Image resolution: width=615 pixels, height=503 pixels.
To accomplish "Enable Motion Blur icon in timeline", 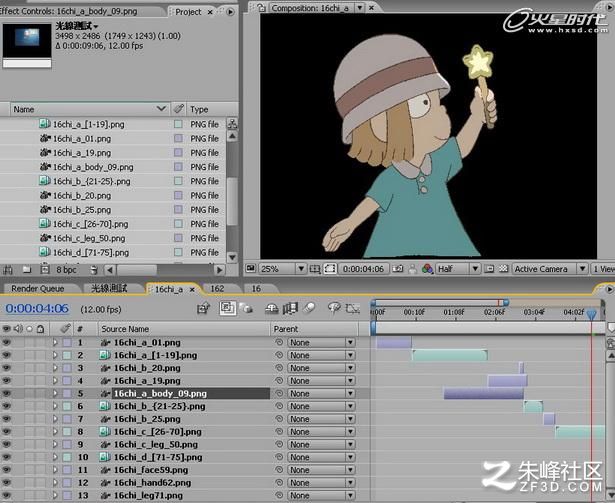I will (x=309, y=308).
